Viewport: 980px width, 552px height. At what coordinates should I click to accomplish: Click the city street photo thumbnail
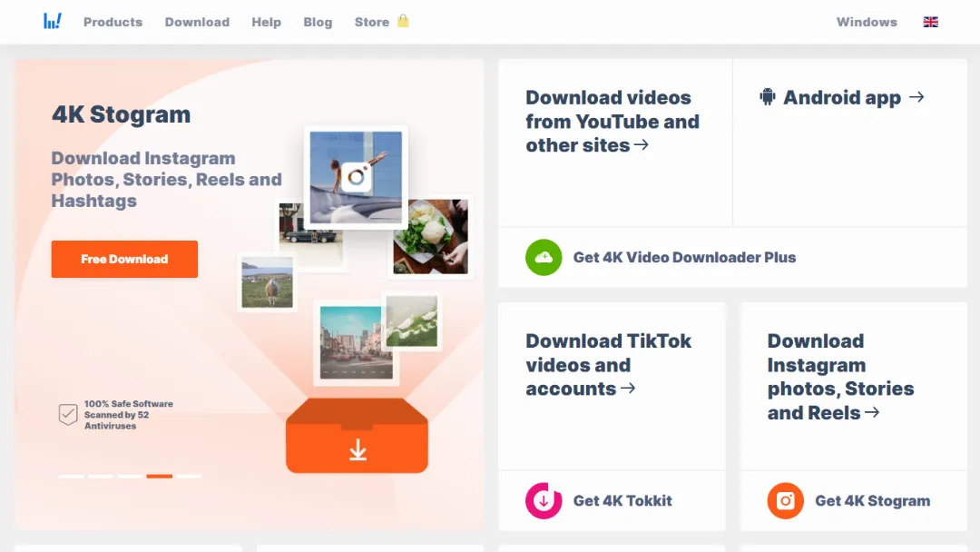pos(357,342)
